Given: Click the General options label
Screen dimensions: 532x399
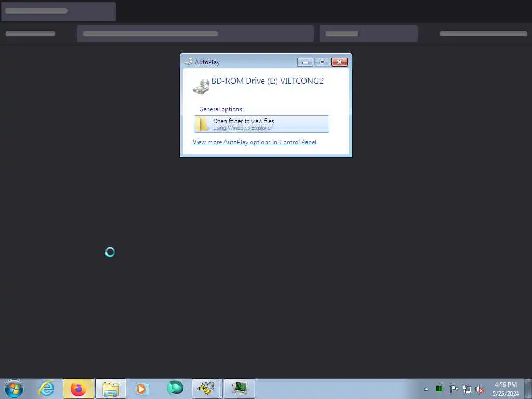Looking at the screenshot, I should click(x=220, y=109).
